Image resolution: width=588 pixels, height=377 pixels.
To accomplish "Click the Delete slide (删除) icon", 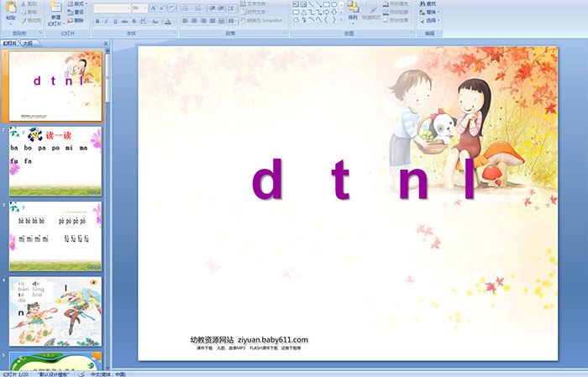I will [76, 21].
